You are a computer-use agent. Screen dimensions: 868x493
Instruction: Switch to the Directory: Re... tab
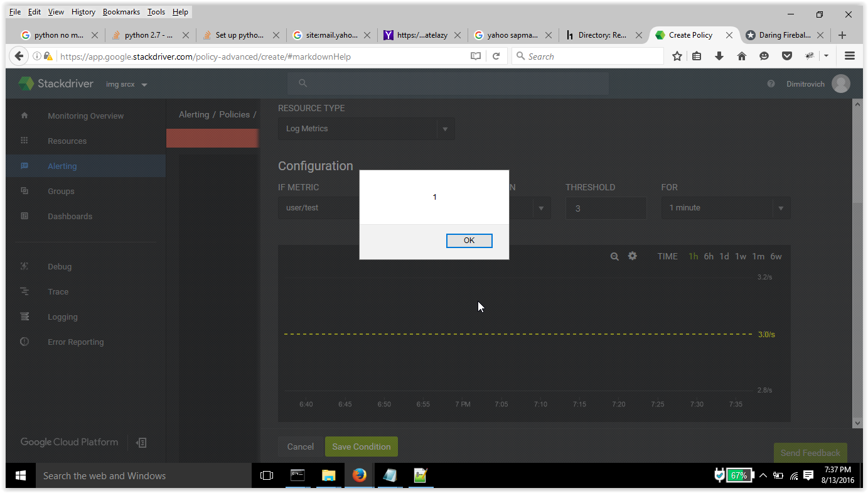point(603,35)
